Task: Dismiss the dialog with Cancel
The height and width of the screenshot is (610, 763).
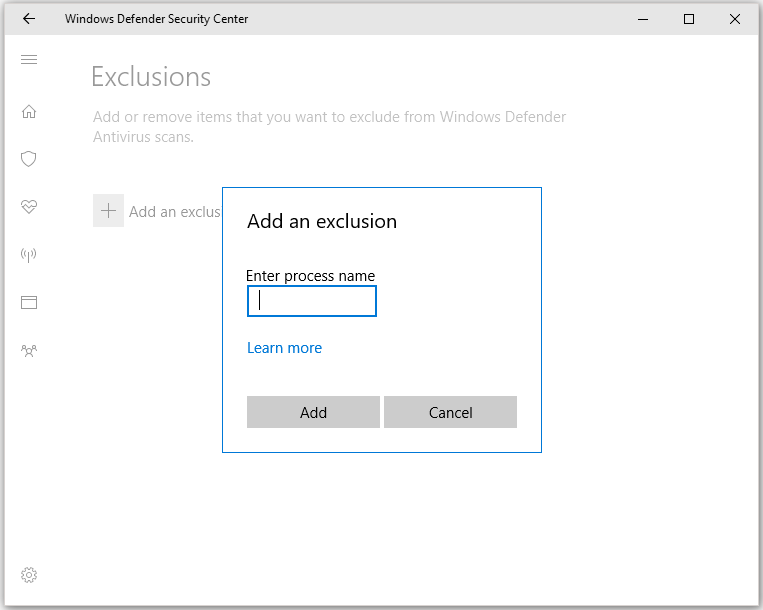Action: pos(450,412)
